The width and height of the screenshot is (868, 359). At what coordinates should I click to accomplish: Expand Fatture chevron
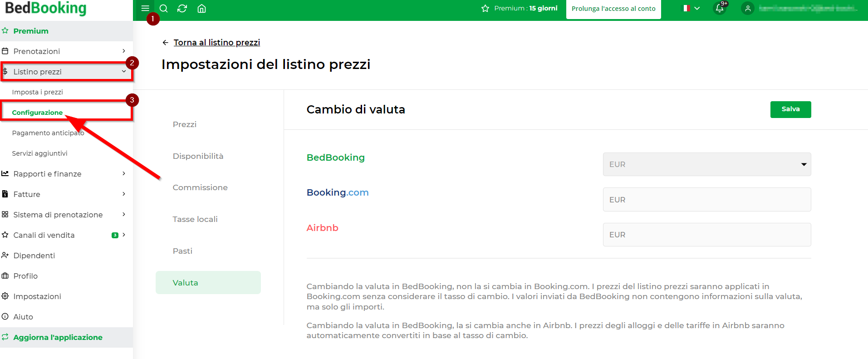point(124,194)
